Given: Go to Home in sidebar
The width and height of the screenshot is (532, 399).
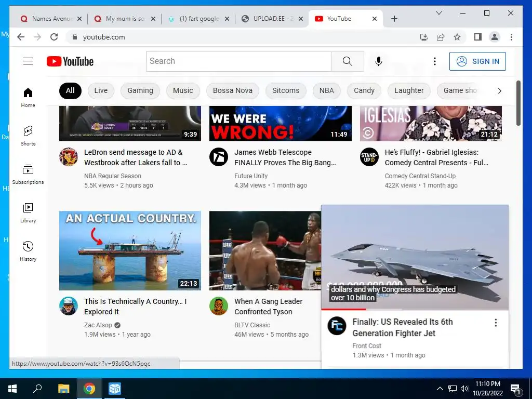Looking at the screenshot, I should coord(28,97).
